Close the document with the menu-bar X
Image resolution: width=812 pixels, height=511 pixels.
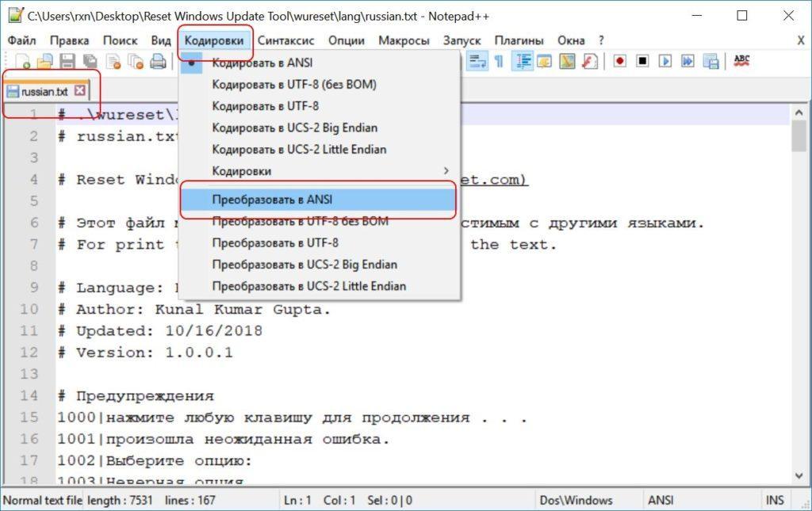(801, 40)
